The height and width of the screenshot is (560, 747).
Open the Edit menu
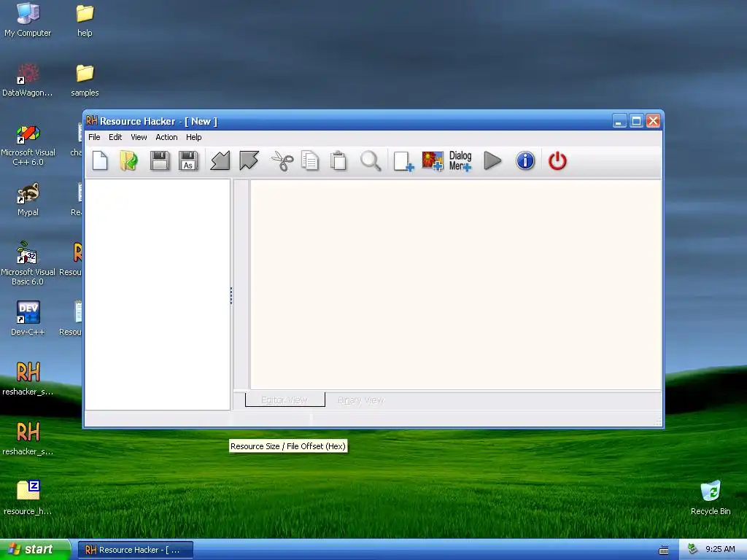[115, 137]
